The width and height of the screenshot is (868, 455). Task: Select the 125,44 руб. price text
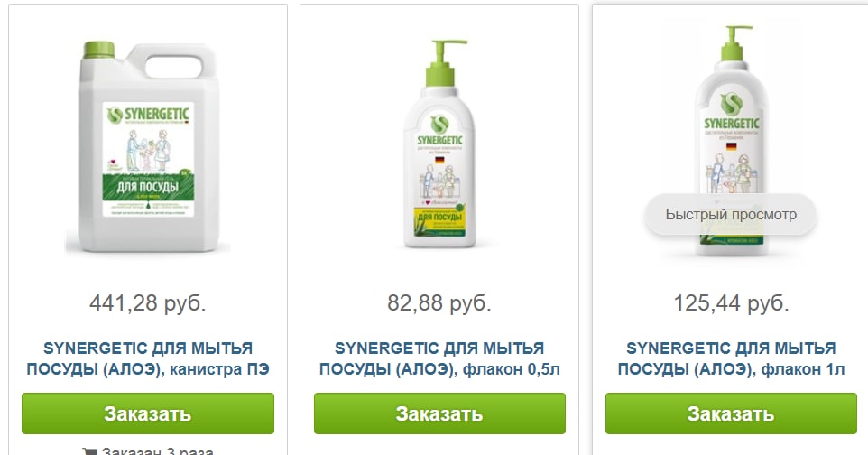(731, 303)
